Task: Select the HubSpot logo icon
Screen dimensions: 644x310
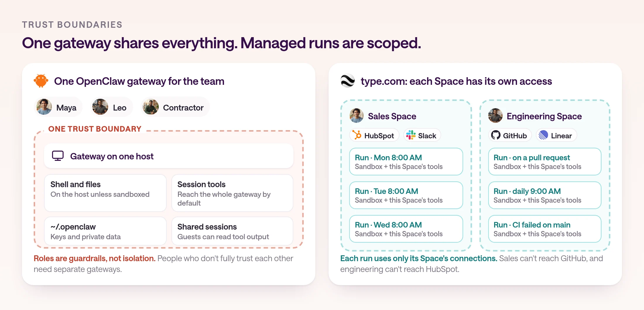Action: [x=357, y=135]
